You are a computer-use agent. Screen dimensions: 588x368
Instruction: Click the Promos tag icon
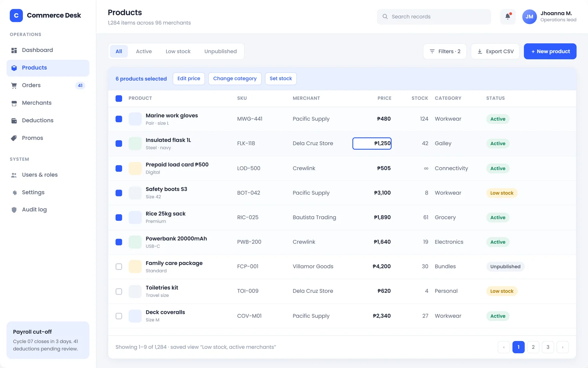tap(14, 138)
